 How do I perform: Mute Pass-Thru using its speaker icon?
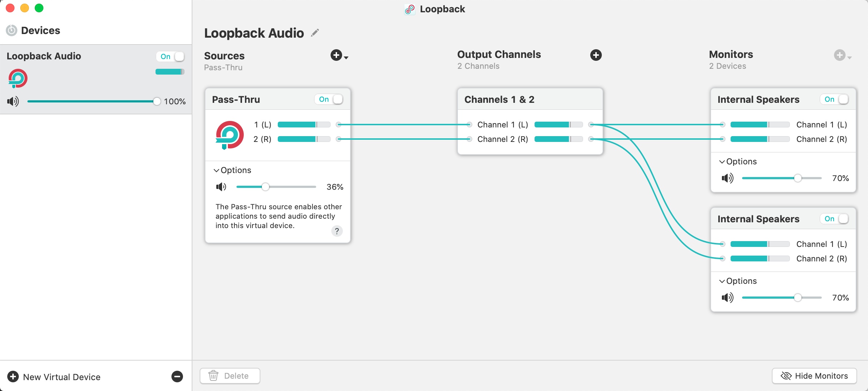tap(221, 187)
